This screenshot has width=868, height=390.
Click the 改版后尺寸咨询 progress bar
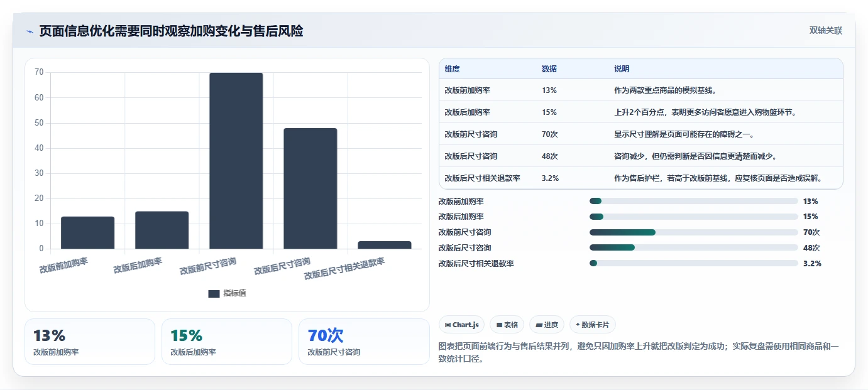(693, 248)
